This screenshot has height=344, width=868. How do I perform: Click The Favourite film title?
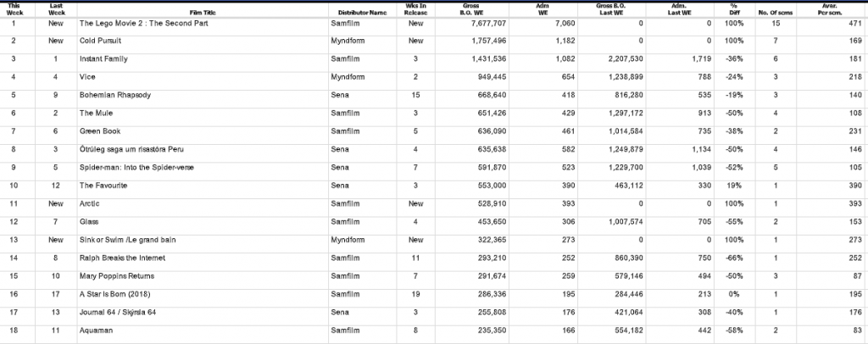105,185
